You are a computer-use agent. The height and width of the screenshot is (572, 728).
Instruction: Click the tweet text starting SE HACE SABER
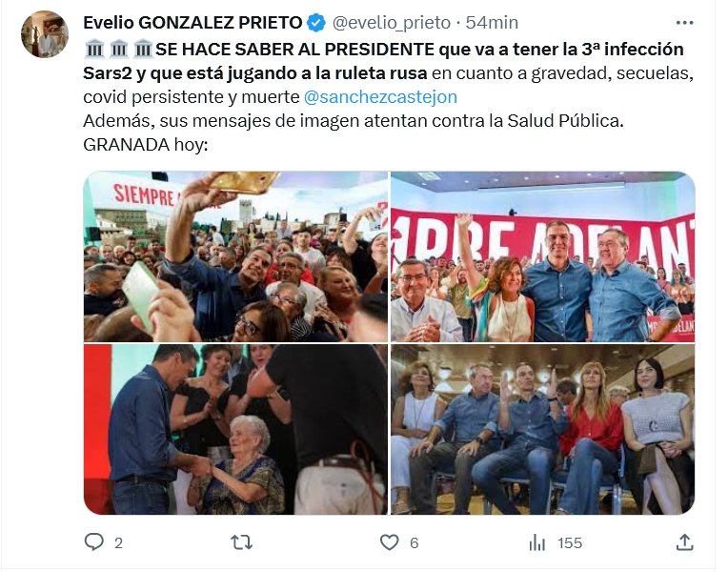[388, 96]
